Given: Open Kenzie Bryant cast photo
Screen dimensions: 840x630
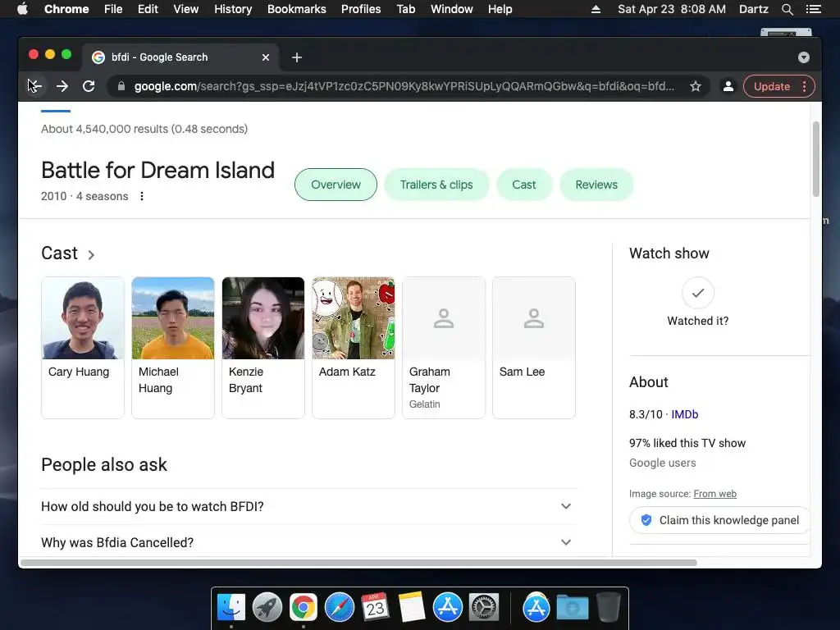Looking at the screenshot, I should 263,318.
